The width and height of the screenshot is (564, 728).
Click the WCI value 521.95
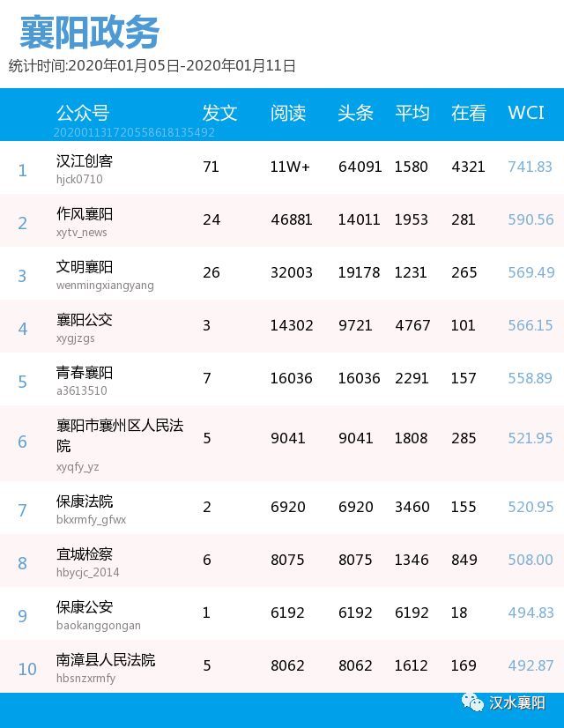coord(531,438)
